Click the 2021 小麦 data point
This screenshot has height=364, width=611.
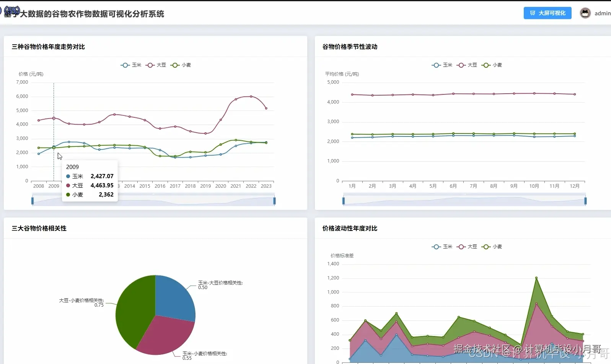tap(236, 140)
